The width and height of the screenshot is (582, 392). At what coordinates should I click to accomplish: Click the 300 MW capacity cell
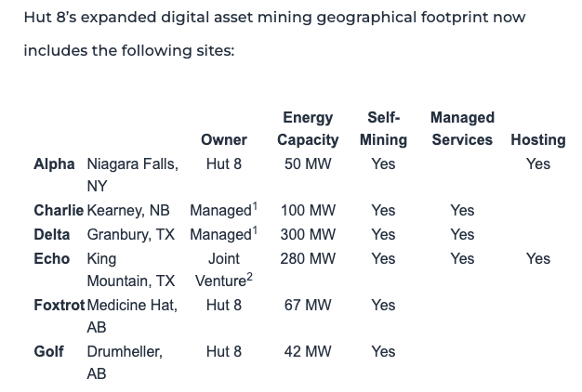point(308,234)
